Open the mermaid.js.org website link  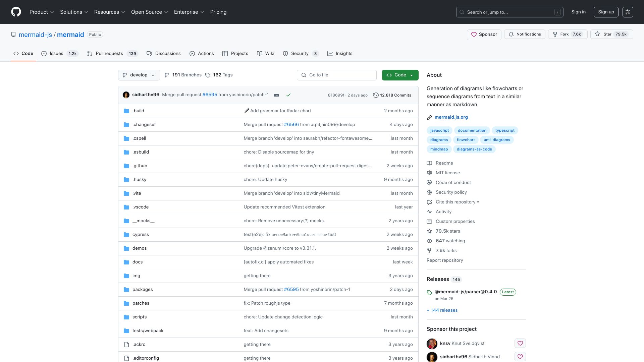coord(451,117)
